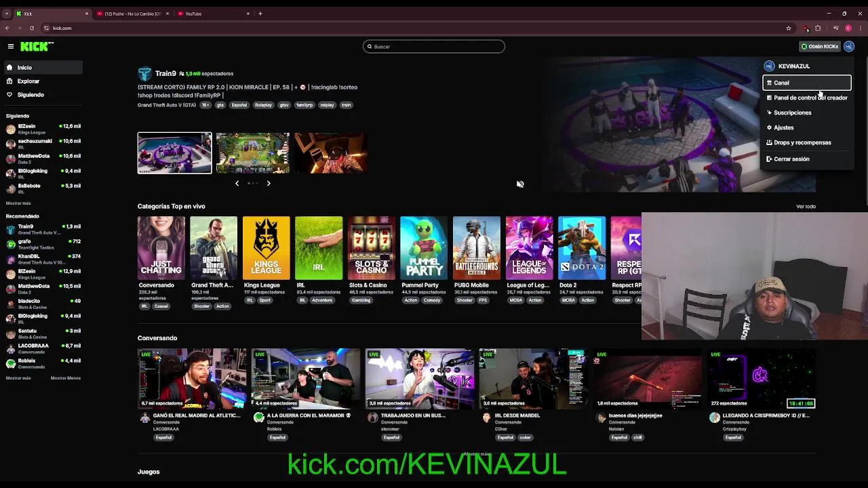Open bladecito in the Recomendado list
The width and height of the screenshot is (868, 488).
(x=42, y=304)
